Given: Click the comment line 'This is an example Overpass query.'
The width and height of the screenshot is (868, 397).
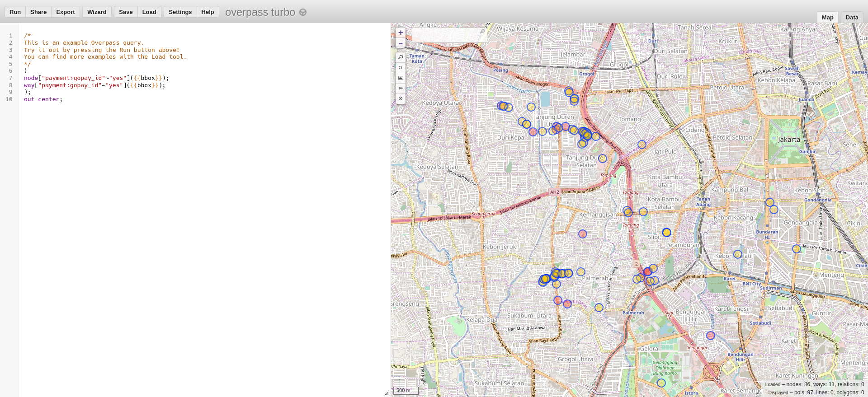Looking at the screenshot, I should tap(84, 43).
